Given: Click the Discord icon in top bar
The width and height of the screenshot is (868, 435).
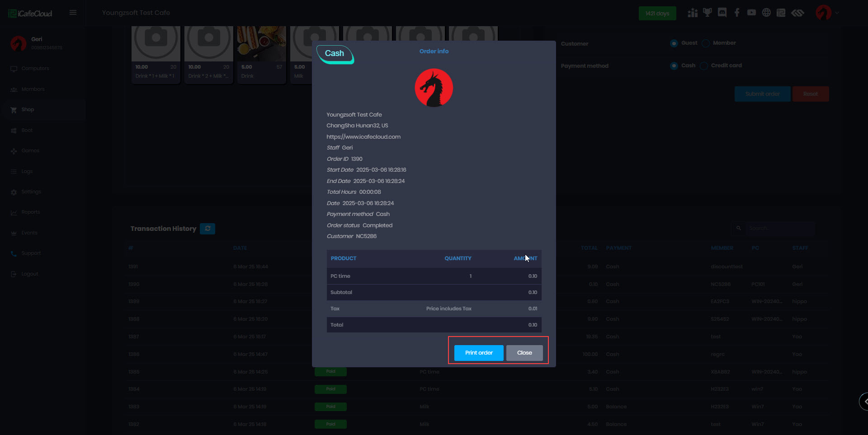Looking at the screenshot, I should coord(722,13).
